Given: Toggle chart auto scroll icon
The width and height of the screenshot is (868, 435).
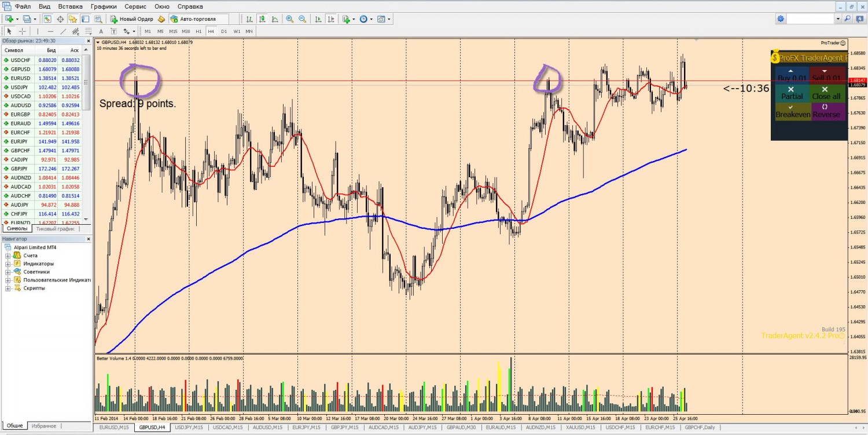Looking at the screenshot, I should tap(318, 19).
